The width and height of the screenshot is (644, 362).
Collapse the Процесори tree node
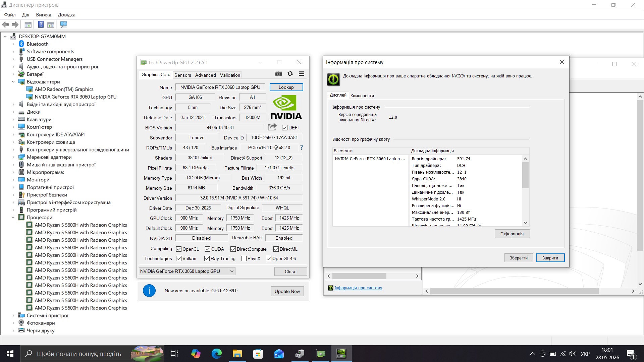click(x=13, y=218)
